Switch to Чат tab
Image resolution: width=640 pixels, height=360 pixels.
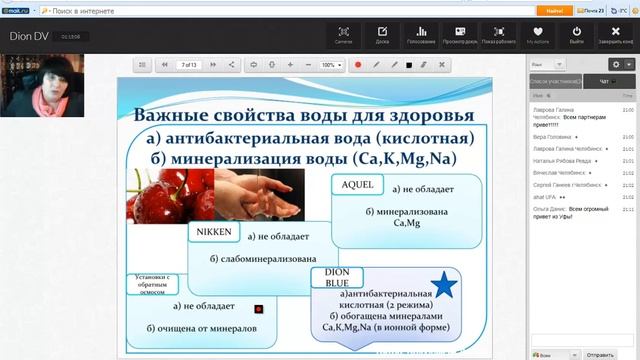point(609,82)
